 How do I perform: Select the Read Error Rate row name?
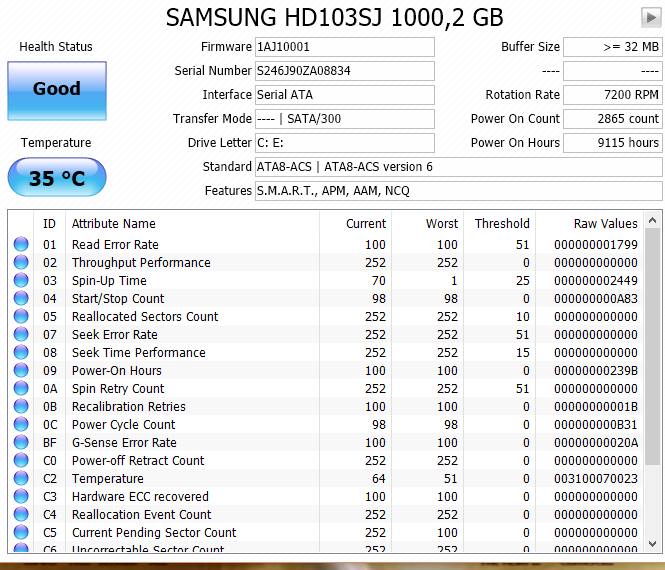tap(115, 245)
